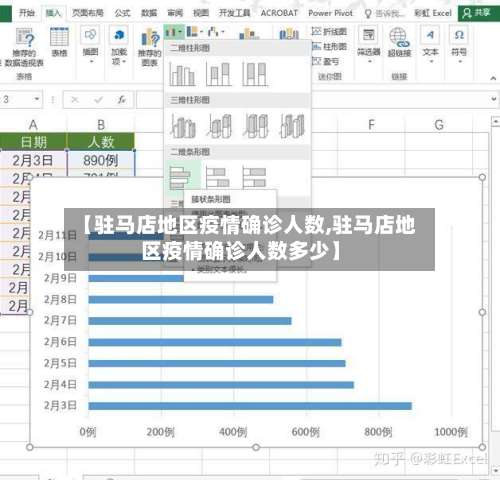Screen dimensions: 500x480
Task: Open the 审阅 Review tab
Action: tap(175, 13)
